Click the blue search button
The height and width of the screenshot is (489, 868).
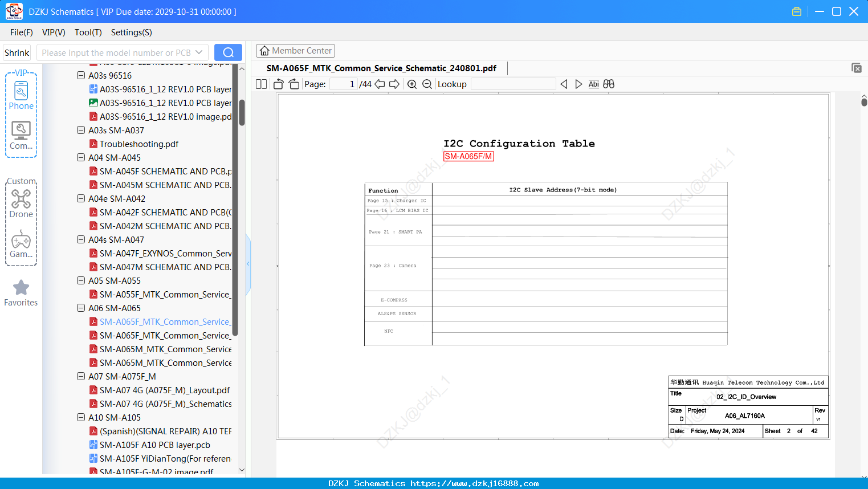(228, 52)
